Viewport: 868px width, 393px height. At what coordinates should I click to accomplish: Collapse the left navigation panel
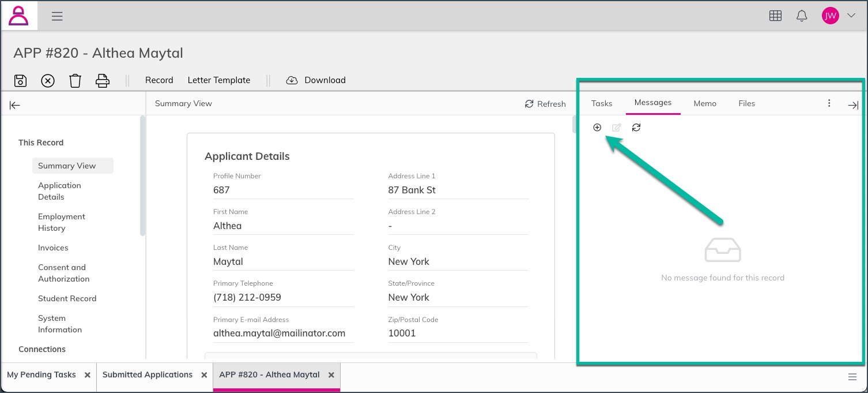[15, 105]
